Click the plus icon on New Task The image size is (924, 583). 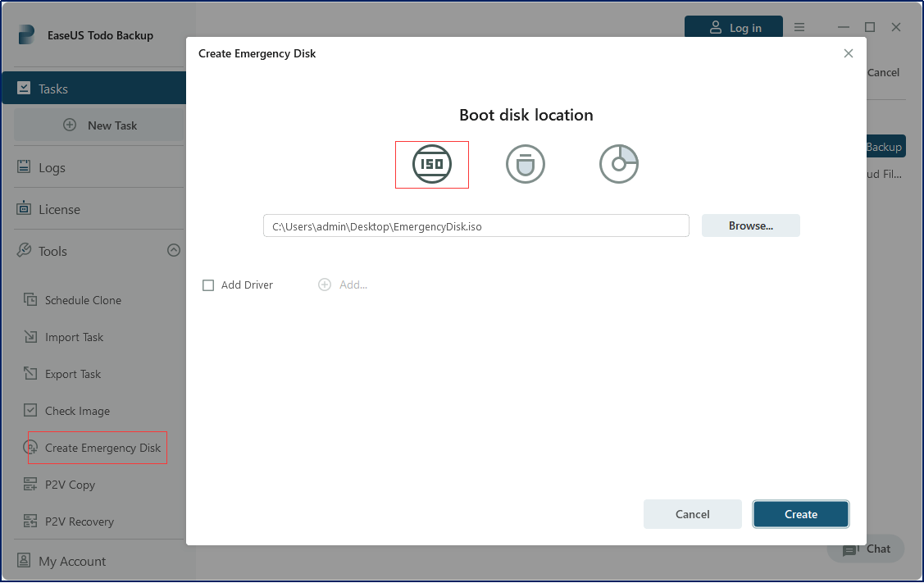(x=70, y=125)
